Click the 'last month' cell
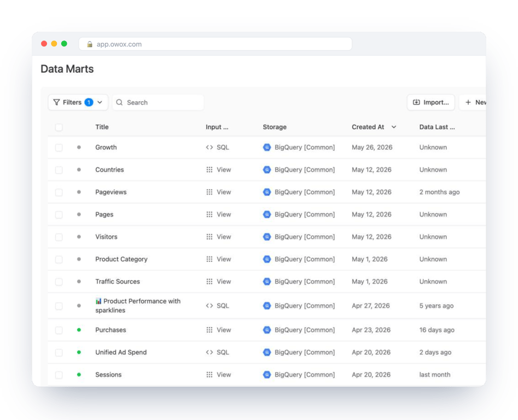518x420 pixels. pos(435,375)
